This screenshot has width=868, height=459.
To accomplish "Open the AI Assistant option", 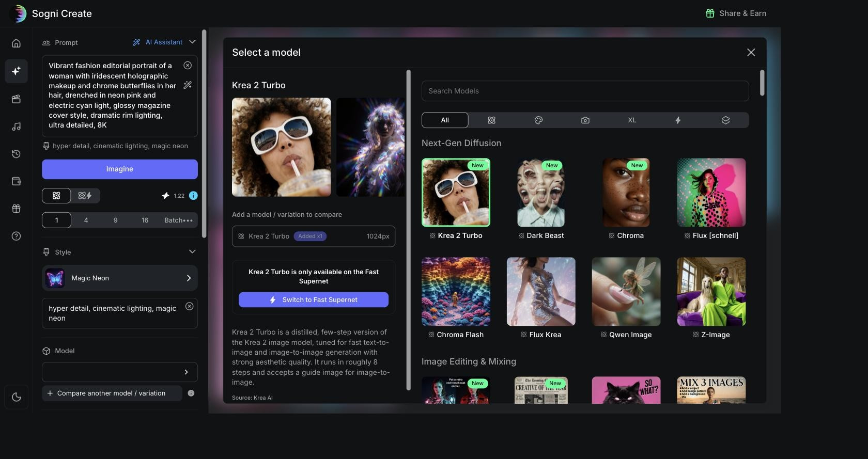I will 158,42.
